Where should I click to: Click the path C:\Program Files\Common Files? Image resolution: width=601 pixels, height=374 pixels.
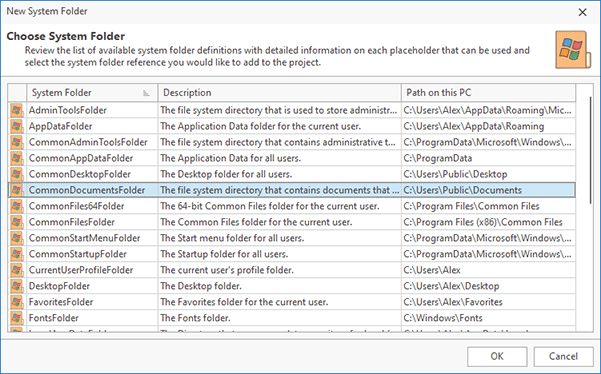coord(471,206)
